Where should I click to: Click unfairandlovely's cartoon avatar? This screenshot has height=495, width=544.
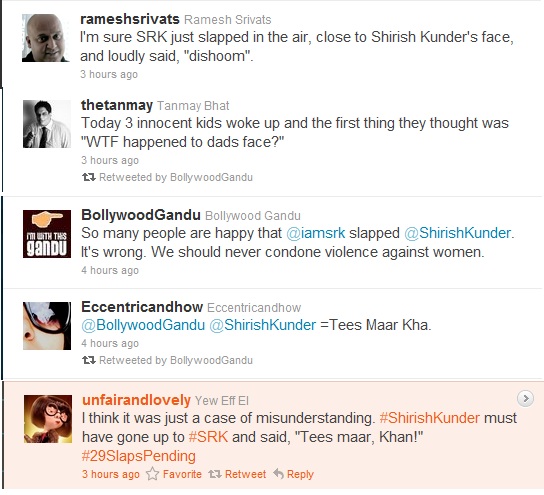[x=48, y=419]
